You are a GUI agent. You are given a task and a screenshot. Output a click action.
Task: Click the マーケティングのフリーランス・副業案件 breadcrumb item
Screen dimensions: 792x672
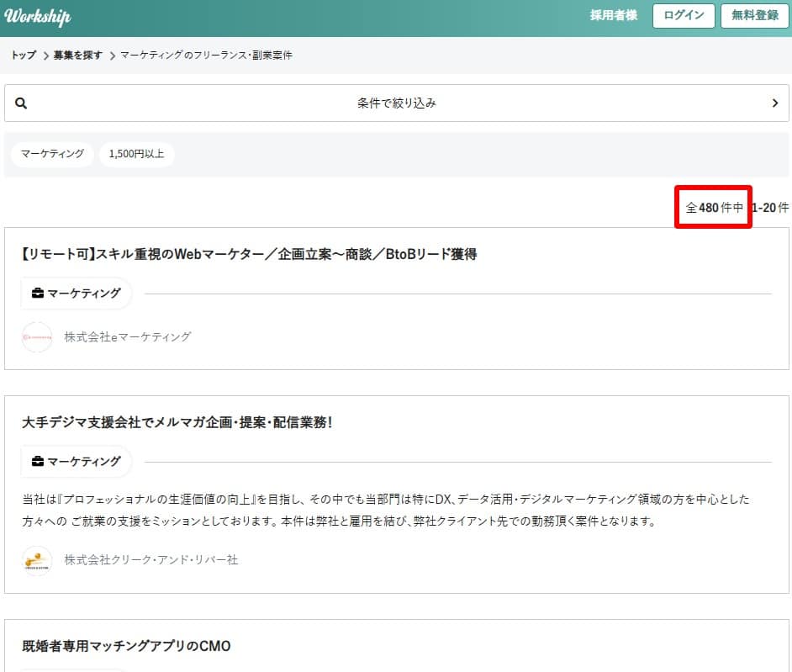(206, 56)
